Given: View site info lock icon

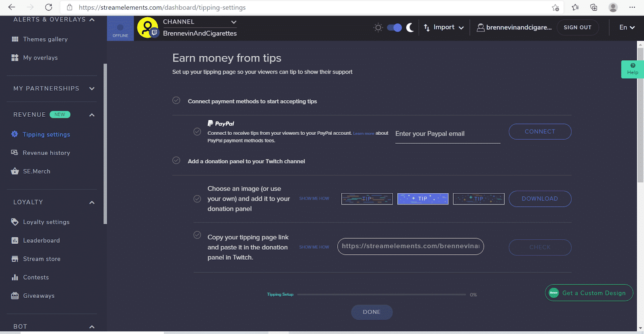Looking at the screenshot, I should (70, 7).
